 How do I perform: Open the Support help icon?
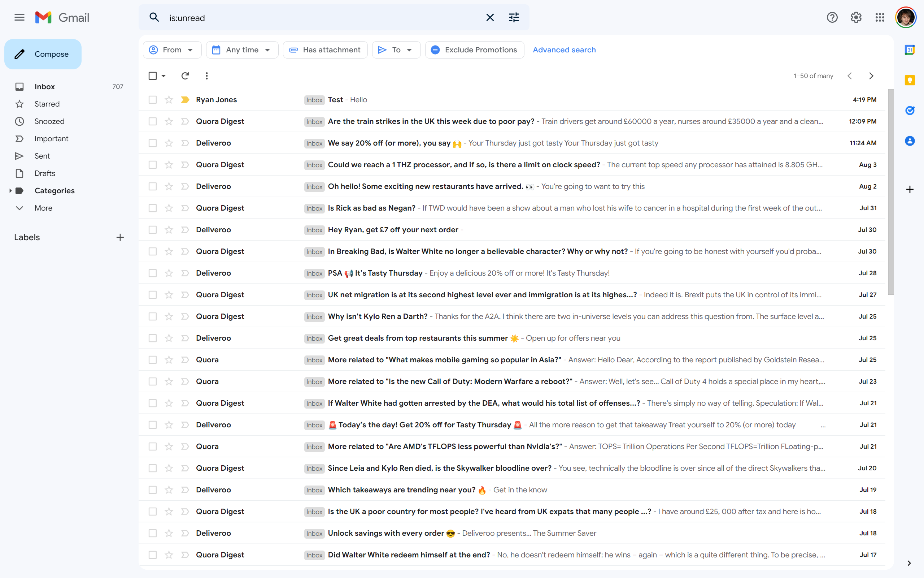832,18
